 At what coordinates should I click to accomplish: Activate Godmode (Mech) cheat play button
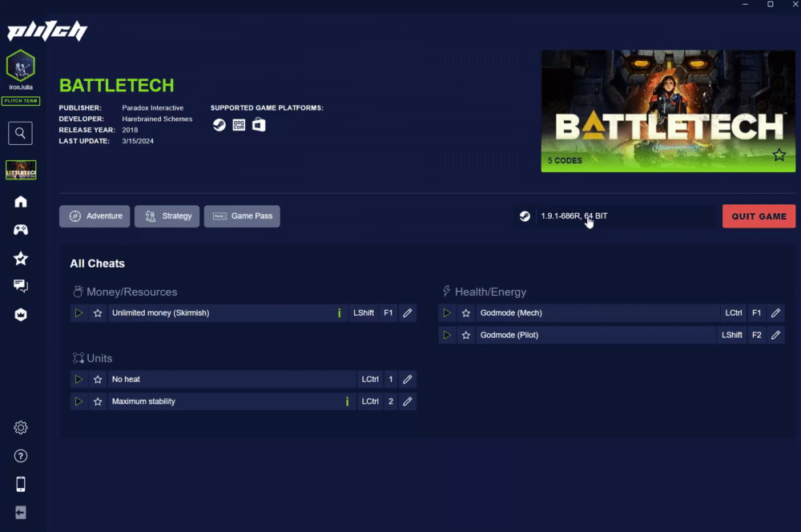tap(447, 312)
